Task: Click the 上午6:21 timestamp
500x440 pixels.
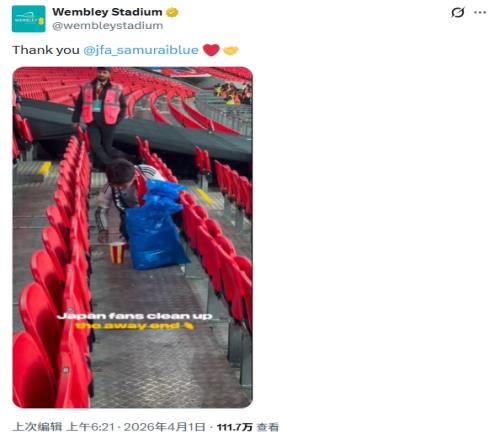Action: (90, 427)
